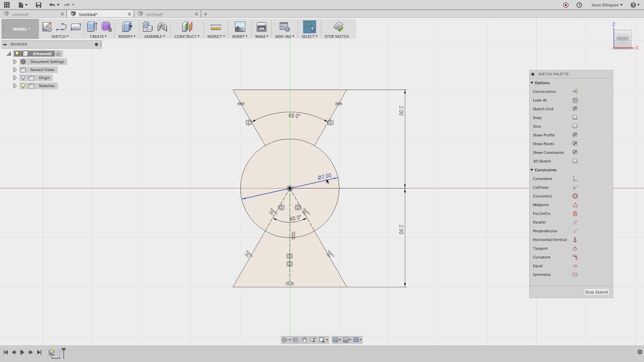Open the data panel grid icon
Image resolution: width=644 pixels, height=362 pixels.
7,5
